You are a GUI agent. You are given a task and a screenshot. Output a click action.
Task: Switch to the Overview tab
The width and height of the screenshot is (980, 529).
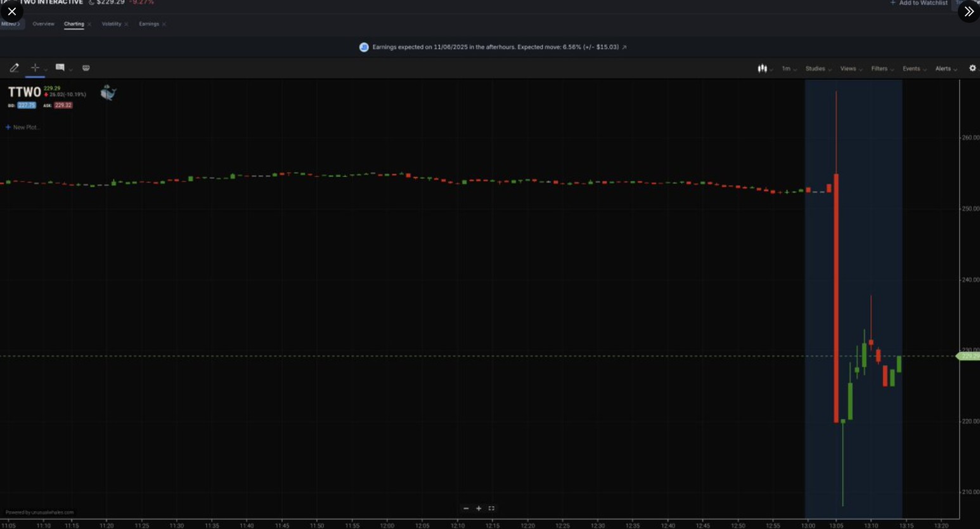[x=43, y=24]
